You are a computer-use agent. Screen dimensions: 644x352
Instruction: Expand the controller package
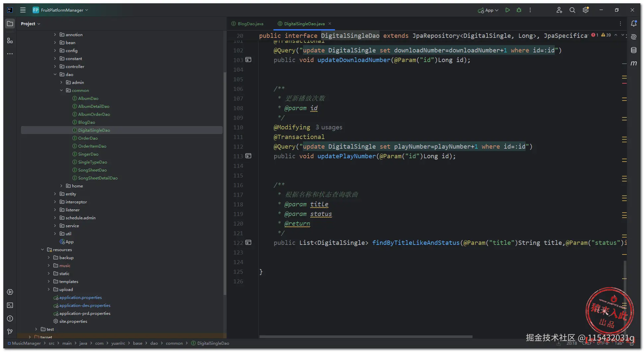tap(55, 66)
